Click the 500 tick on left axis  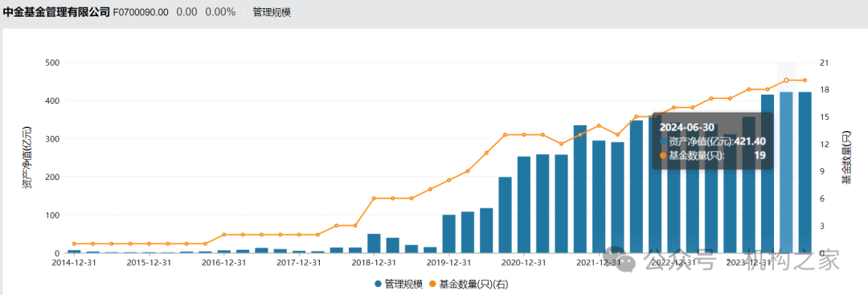pyautogui.click(x=52, y=63)
